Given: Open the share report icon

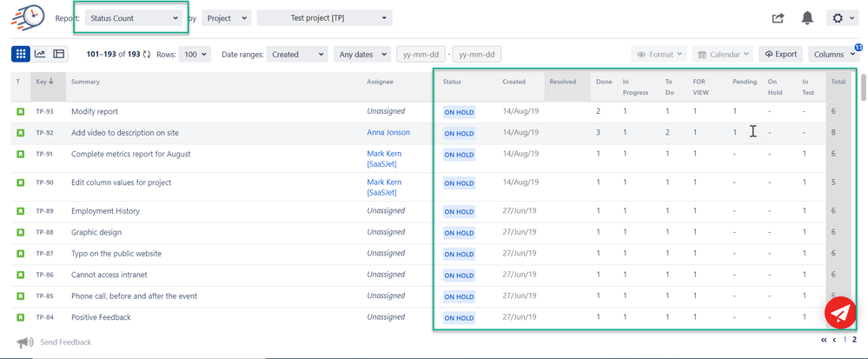Looking at the screenshot, I should coord(778,18).
